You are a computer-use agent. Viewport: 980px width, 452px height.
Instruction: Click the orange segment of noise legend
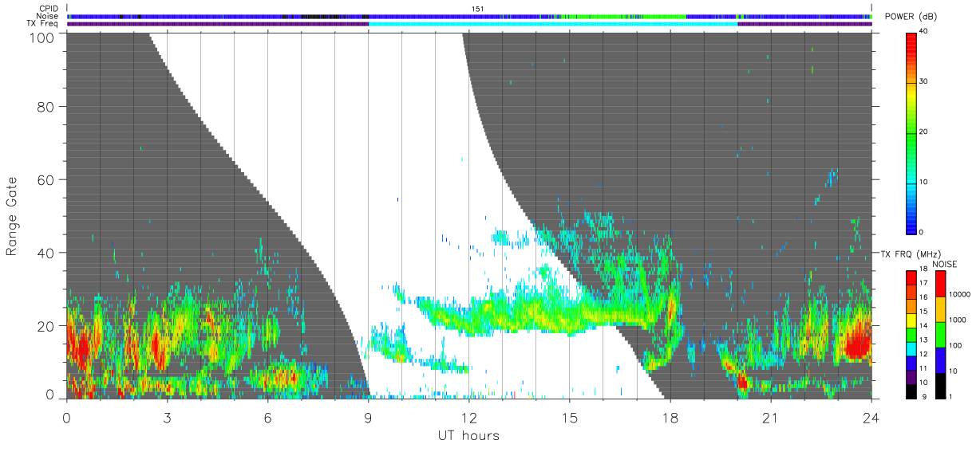(940, 309)
